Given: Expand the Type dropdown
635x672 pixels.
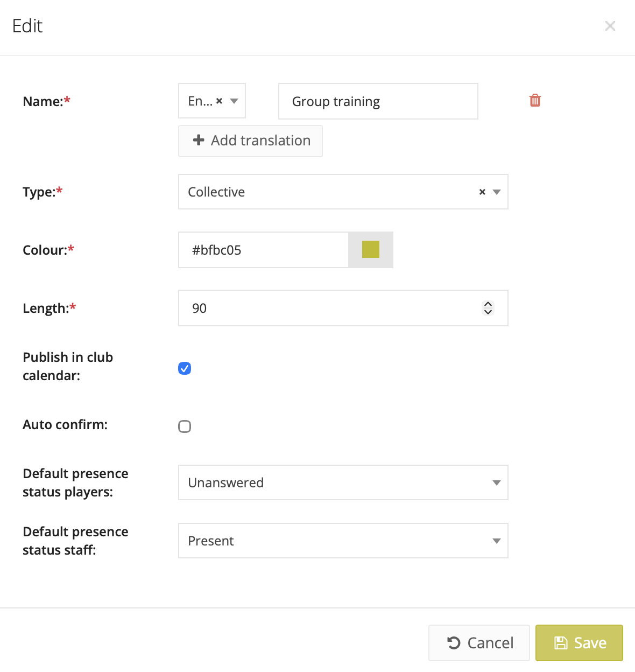Looking at the screenshot, I should point(497,192).
